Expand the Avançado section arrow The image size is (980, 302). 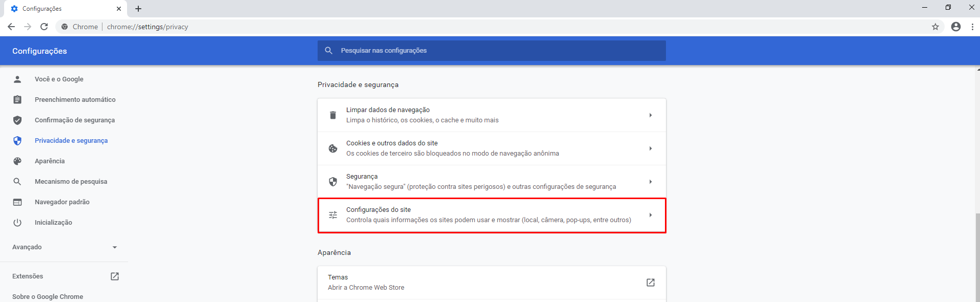click(x=115, y=247)
